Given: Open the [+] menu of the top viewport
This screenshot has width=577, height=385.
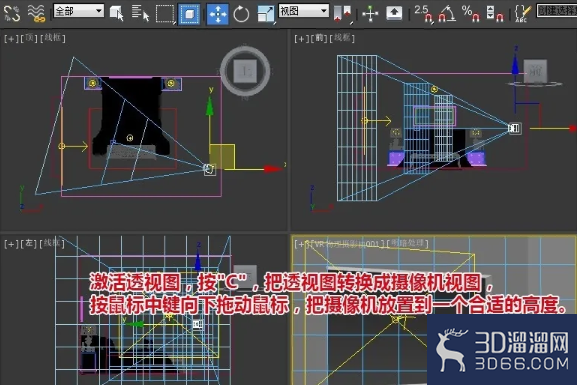Looking at the screenshot, I should pyautogui.click(x=11, y=38).
